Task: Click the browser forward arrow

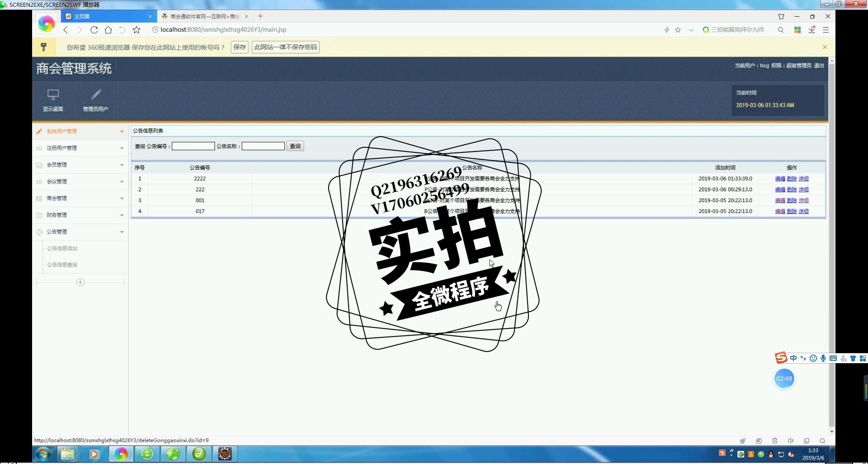Action: (x=80, y=30)
